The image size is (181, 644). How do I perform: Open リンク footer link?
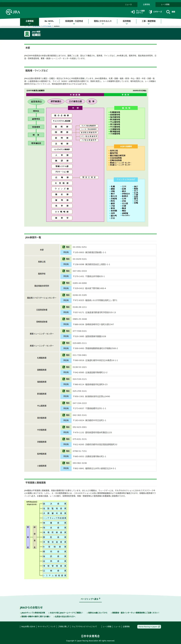53,627
